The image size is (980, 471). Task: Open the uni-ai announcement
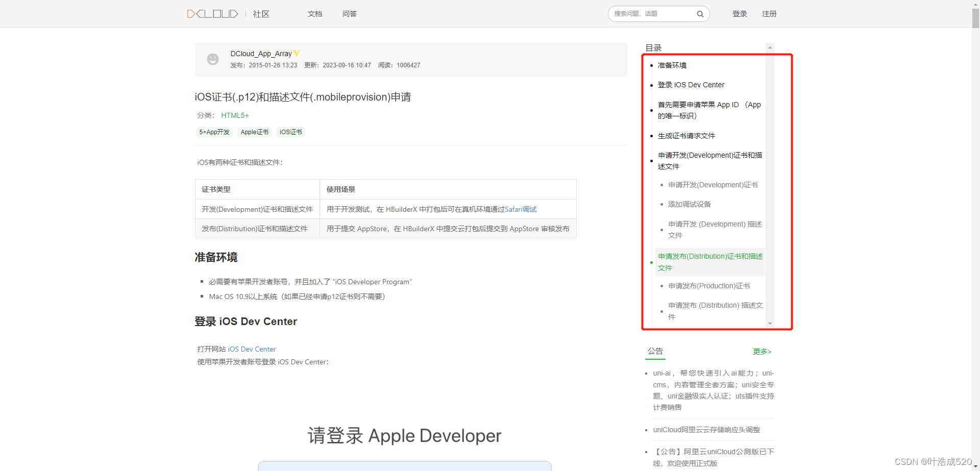tap(713, 390)
